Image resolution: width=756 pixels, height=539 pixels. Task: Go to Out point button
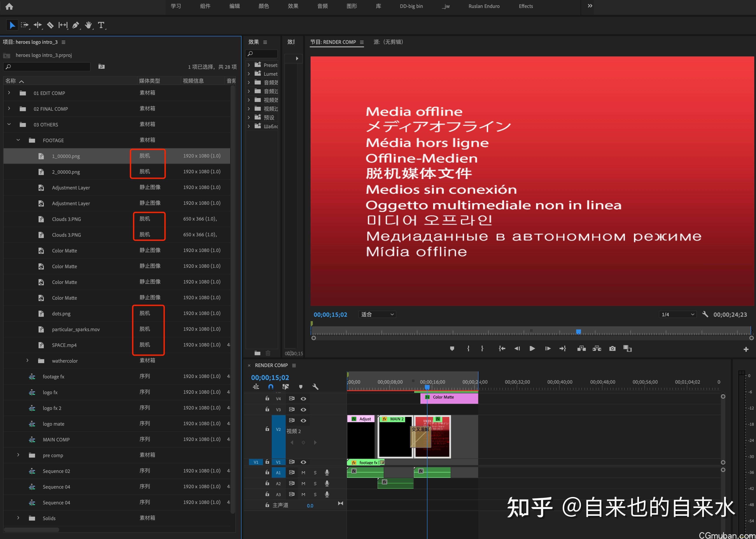(563, 348)
